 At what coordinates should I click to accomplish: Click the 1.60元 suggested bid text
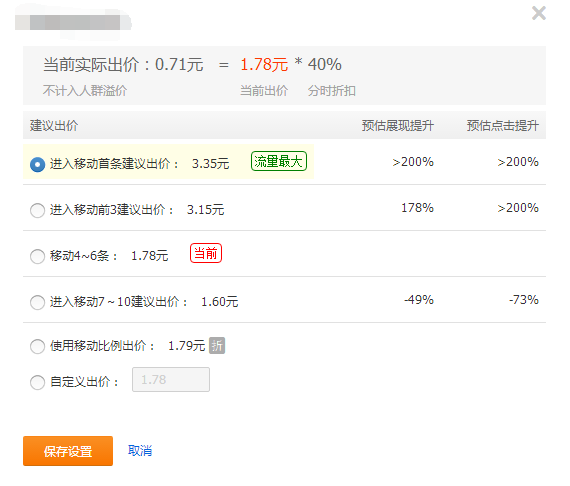220,302
